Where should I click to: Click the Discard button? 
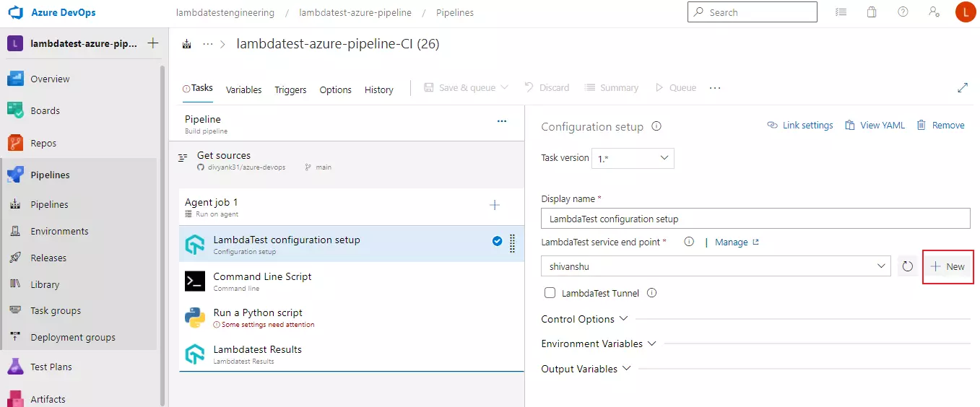coord(547,87)
